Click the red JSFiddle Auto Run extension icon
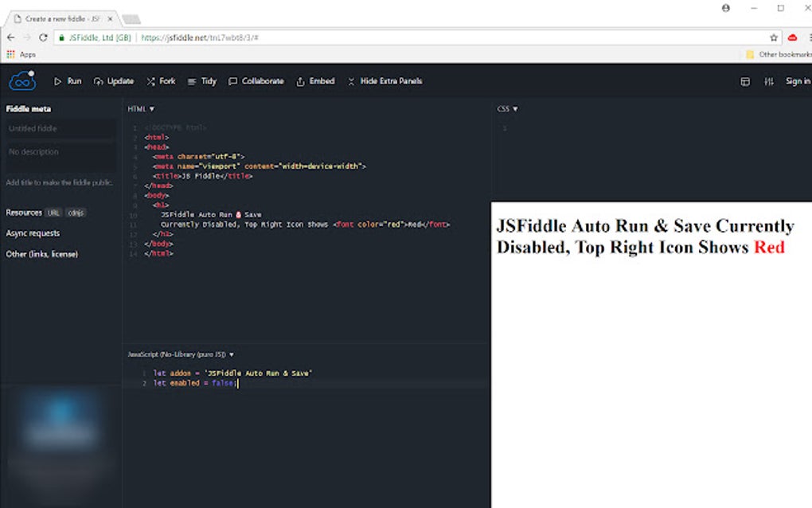Viewport: 812px width, 508px height. (792, 37)
